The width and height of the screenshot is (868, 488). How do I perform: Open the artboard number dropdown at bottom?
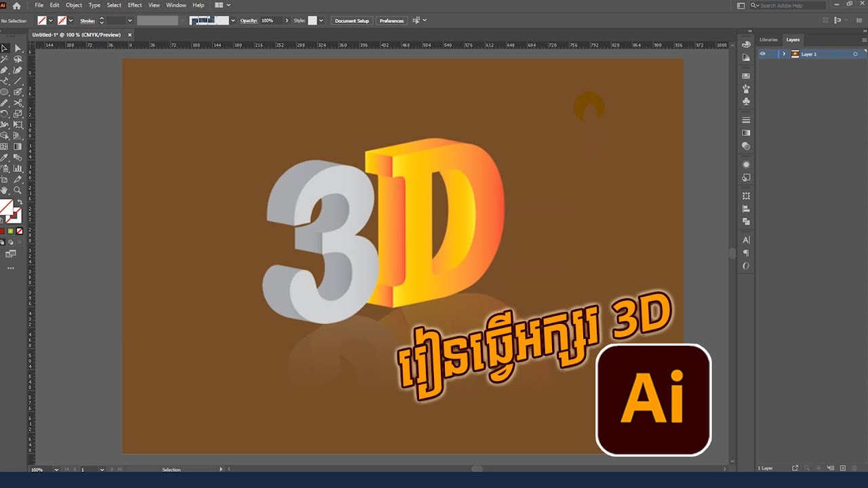pyautogui.click(x=102, y=469)
